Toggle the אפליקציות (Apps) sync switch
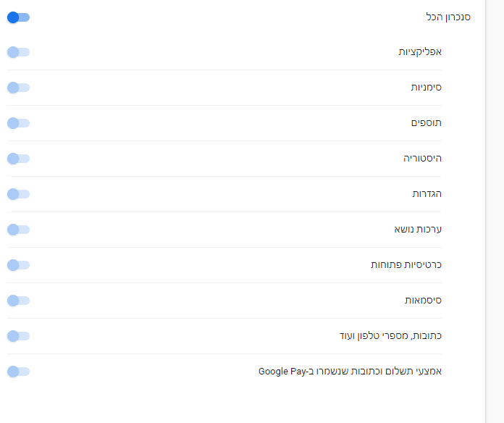 tap(18, 52)
